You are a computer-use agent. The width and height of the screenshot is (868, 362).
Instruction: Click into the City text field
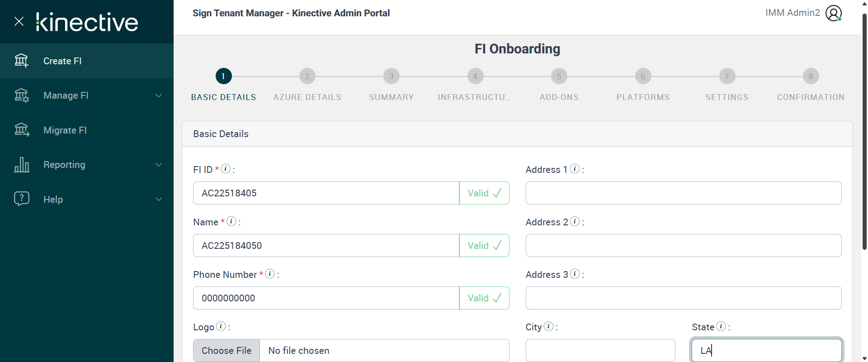600,351
